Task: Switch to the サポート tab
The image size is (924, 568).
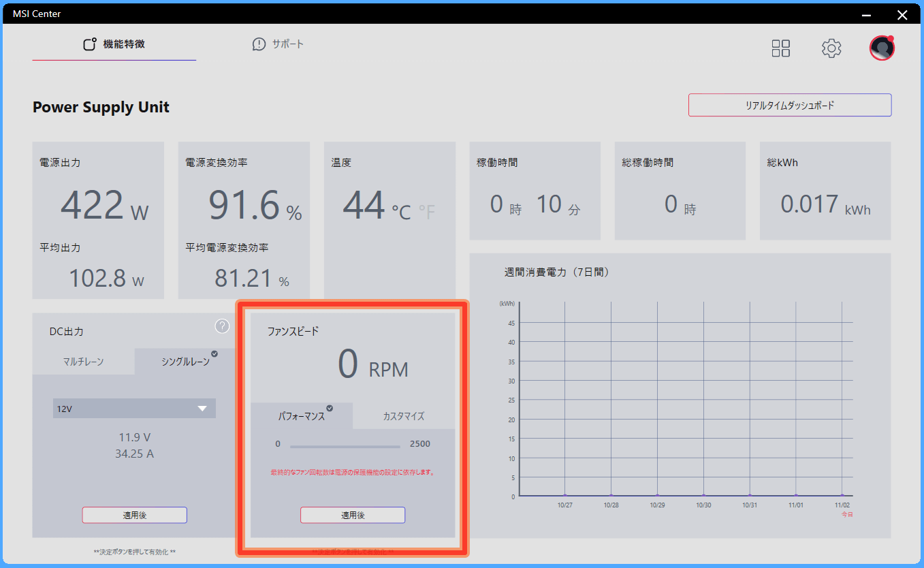Action: coord(278,44)
